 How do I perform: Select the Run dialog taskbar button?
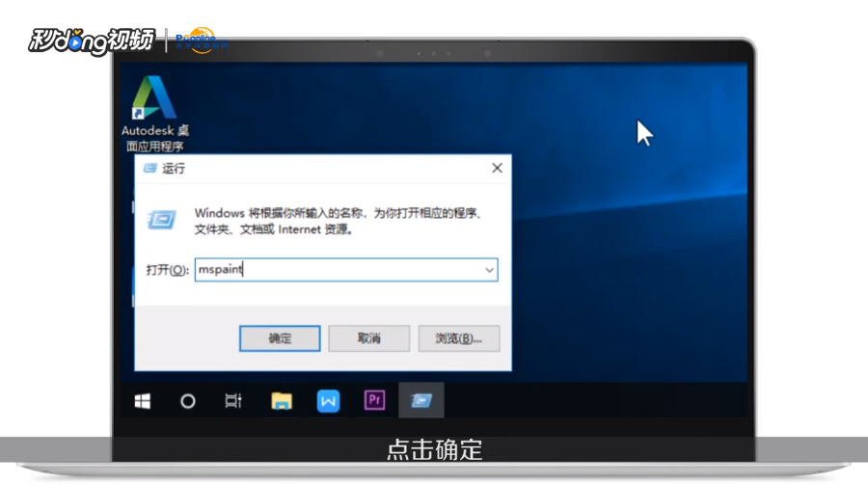[421, 400]
